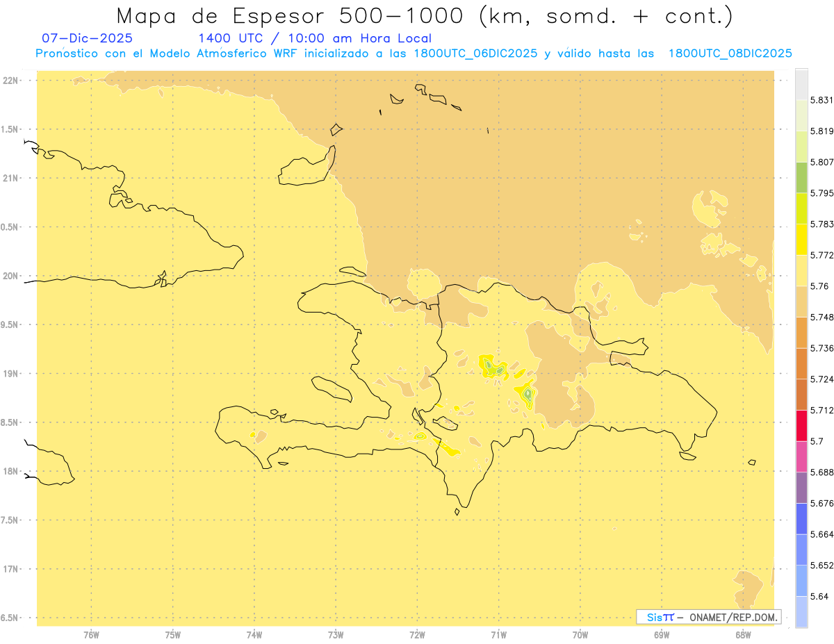834x644 pixels.
Task: Click the color scale value 5.712
Action: 822,411
